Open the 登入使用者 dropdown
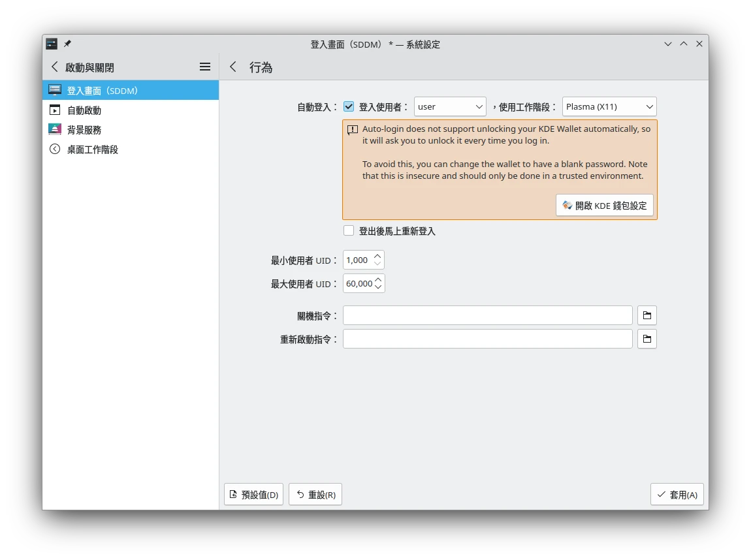This screenshot has width=751, height=560. [x=450, y=106]
